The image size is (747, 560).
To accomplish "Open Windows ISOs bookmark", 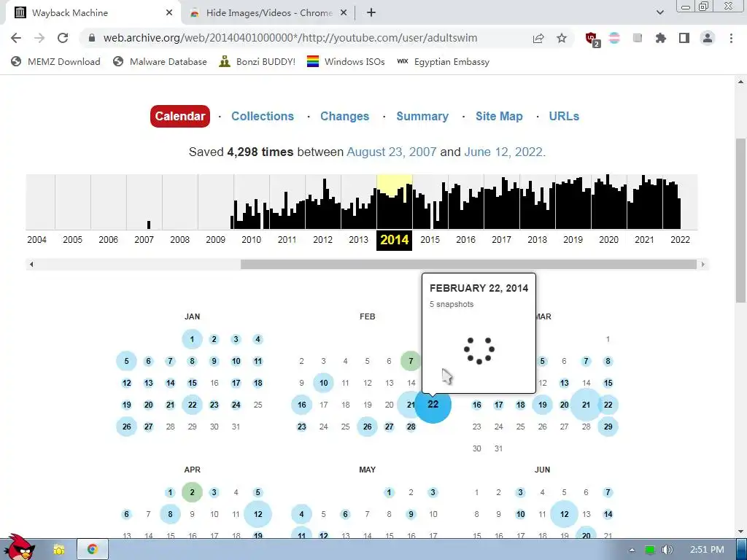I will [x=346, y=61].
